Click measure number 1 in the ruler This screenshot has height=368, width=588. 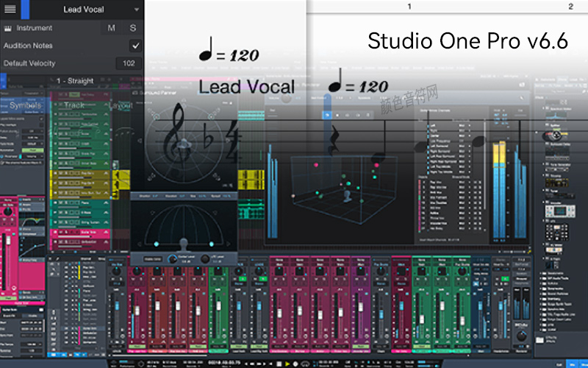(x=409, y=7)
